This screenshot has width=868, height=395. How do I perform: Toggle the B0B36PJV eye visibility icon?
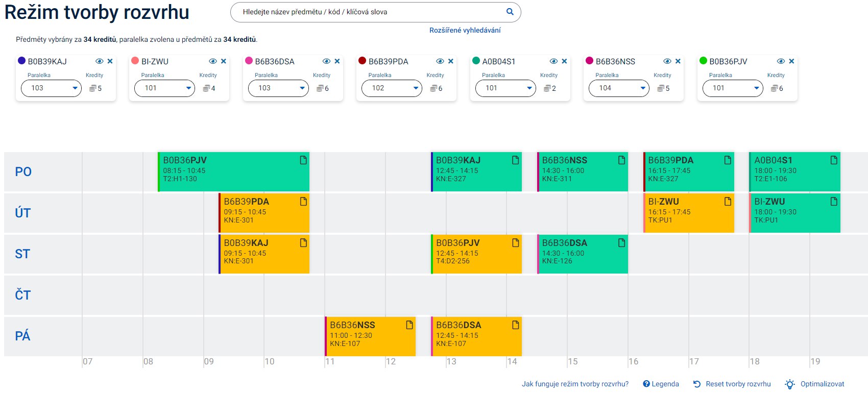[781, 61]
